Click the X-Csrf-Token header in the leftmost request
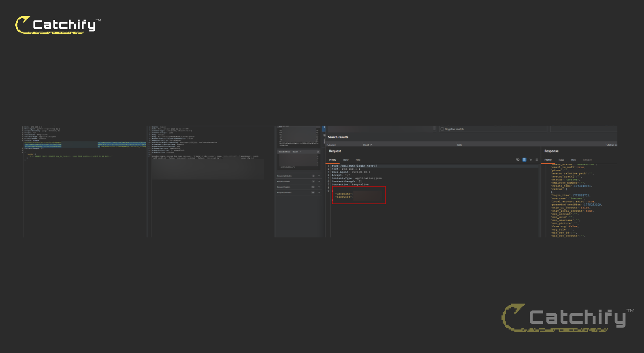 [x=35, y=139]
